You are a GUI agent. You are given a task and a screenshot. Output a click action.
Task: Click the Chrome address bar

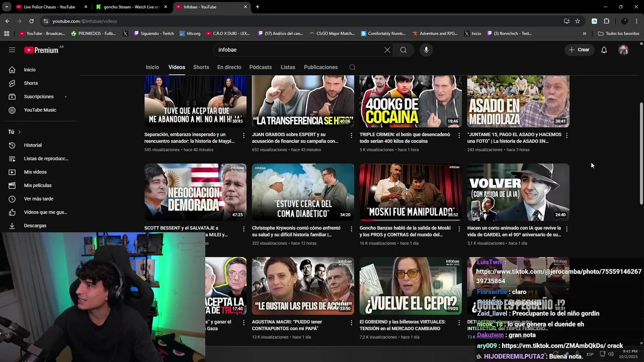click(302, 21)
